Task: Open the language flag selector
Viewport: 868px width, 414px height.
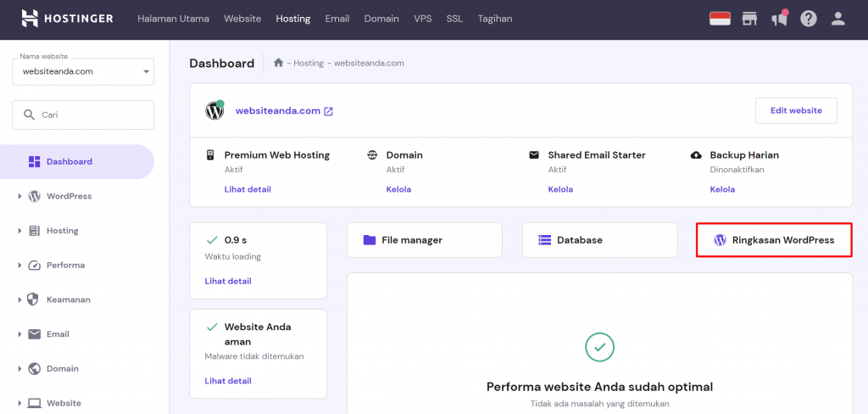Action: (x=720, y=18)
